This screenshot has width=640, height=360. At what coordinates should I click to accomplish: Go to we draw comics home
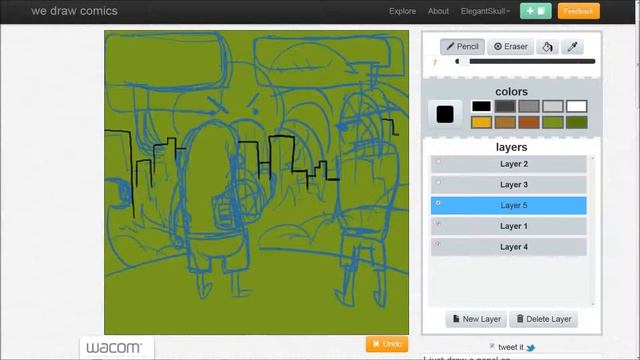click(74, 11)
